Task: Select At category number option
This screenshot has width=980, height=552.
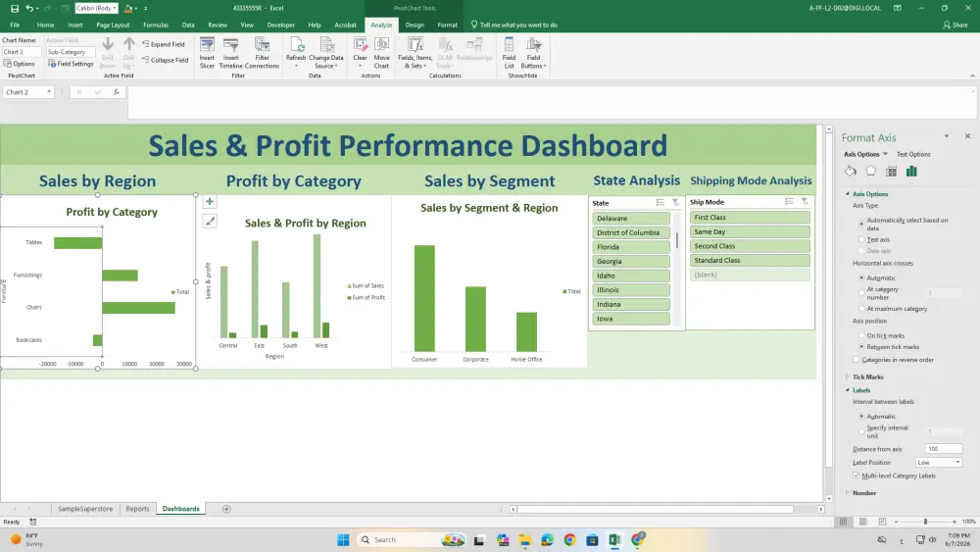Action: tap(861, 292)
